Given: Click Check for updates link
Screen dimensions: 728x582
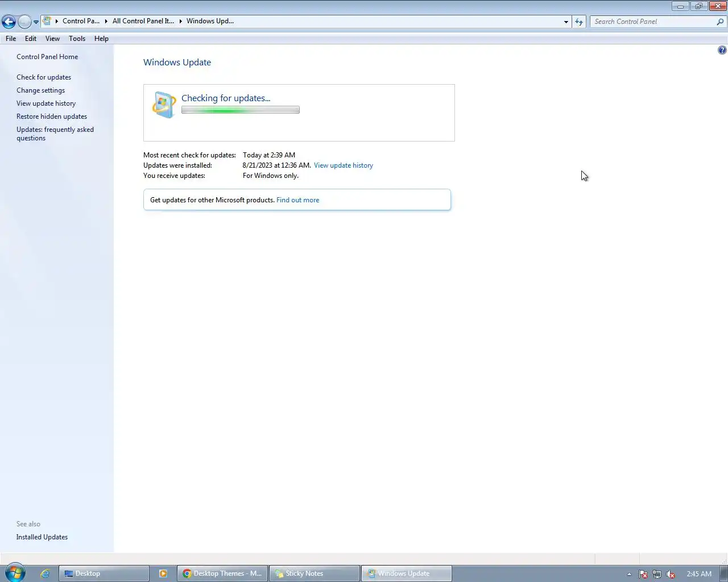Looking at the screenshot, I should pyautogui.click(x=44, y=77).
